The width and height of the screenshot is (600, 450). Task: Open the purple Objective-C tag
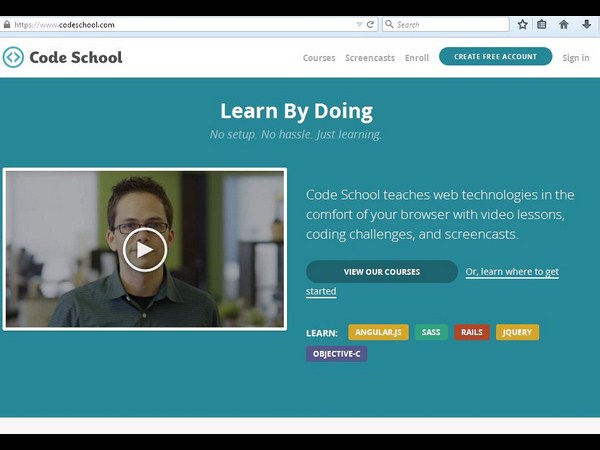click(x=337, y=354)
